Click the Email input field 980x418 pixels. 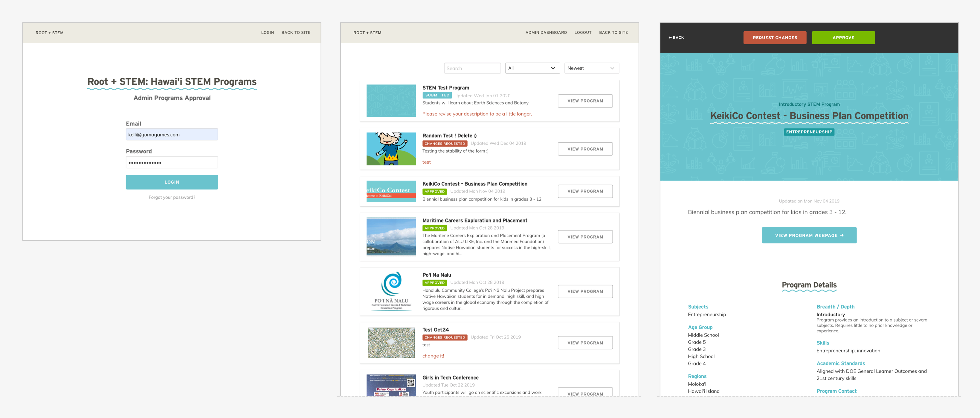[172, 135]
